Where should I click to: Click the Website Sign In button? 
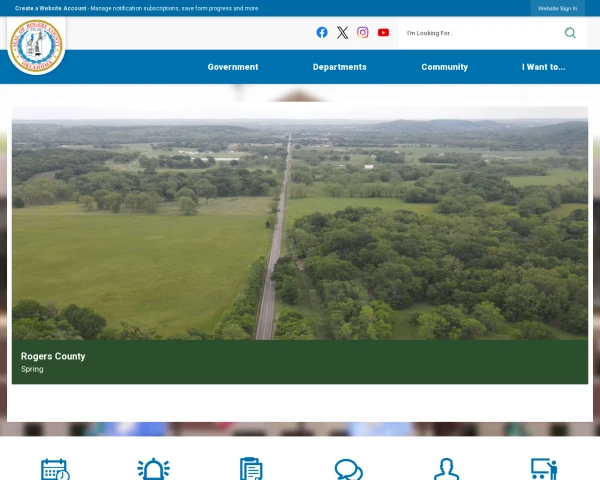(x=557, y=8)
